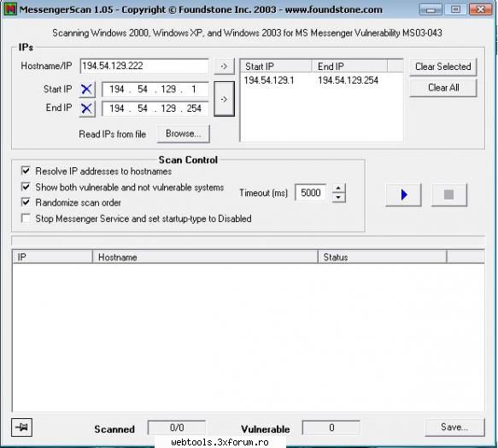The width and height of the screenshot is (498, 448).
Task: Sort results by the Status column header
Action: click(x=383, y=257)
